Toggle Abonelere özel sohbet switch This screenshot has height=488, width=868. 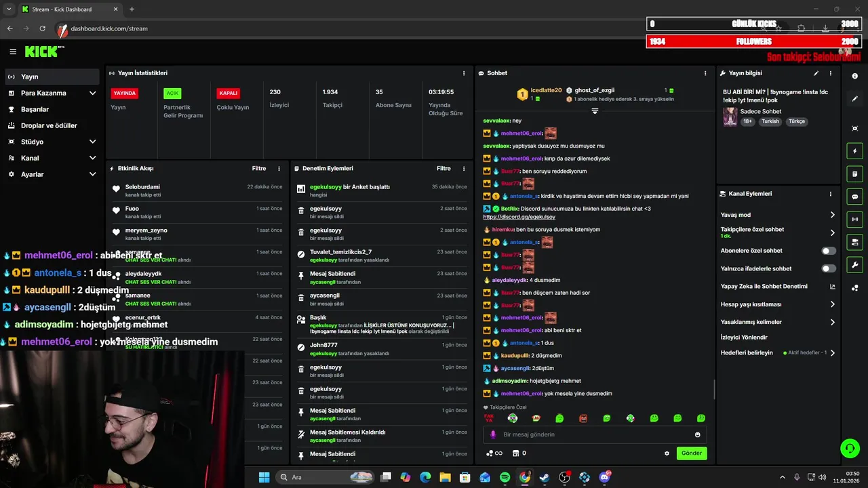(x=829, y=251)
